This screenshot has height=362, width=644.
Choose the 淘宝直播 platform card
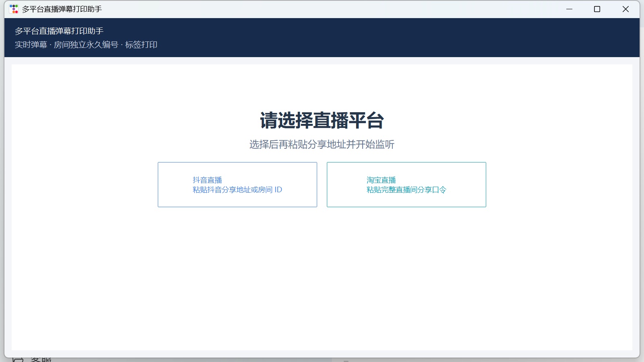(x=407, y=185)
